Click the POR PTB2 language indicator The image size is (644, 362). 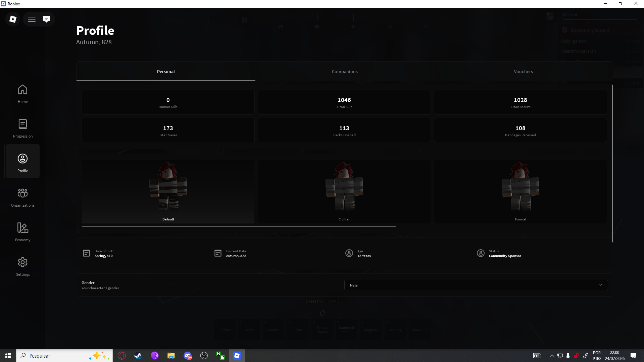click(597, 356)
